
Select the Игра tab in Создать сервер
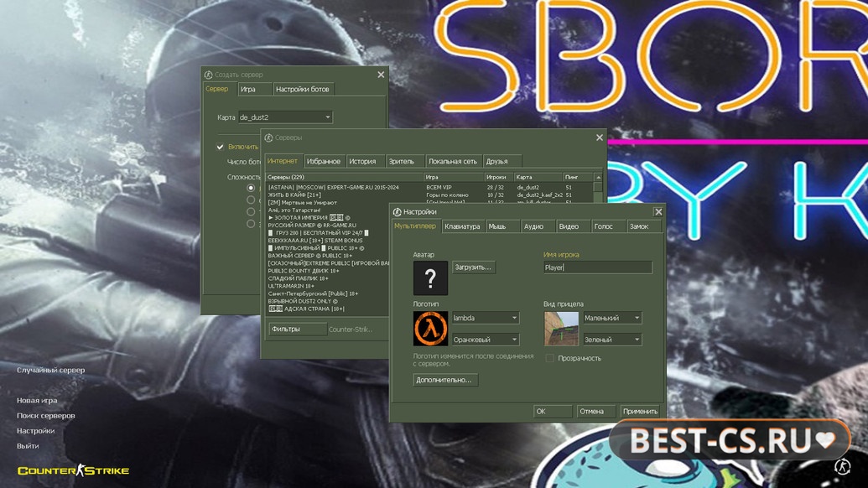pyautogui.click(x=255, y=89)
